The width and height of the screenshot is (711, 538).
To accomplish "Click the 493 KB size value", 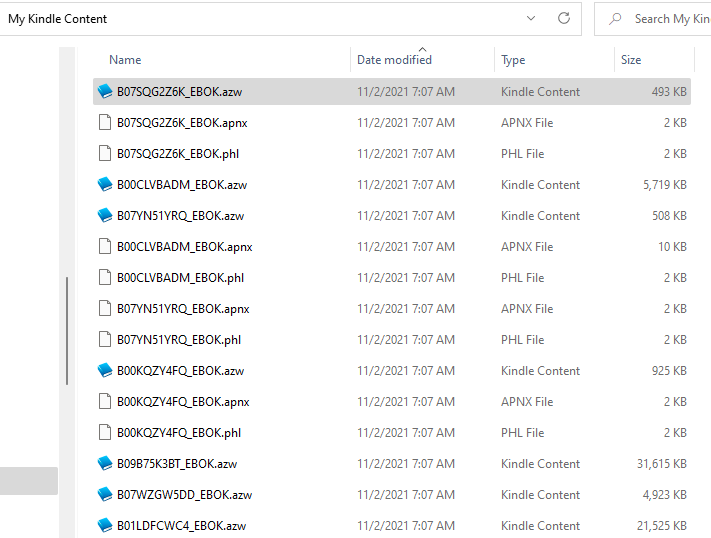I will (669, 92).
